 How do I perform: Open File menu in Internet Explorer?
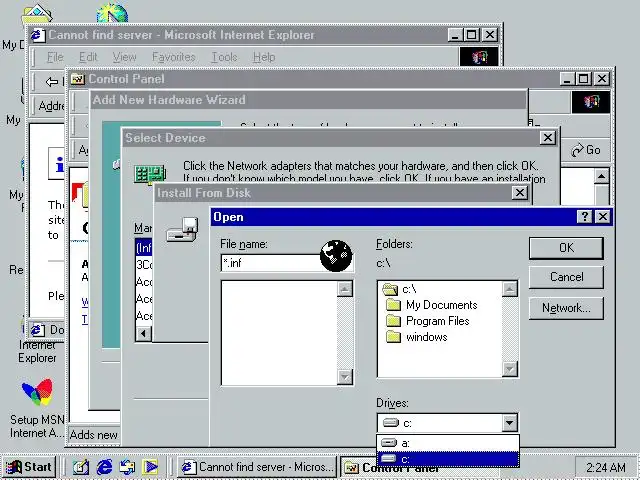tap(55, 57)
